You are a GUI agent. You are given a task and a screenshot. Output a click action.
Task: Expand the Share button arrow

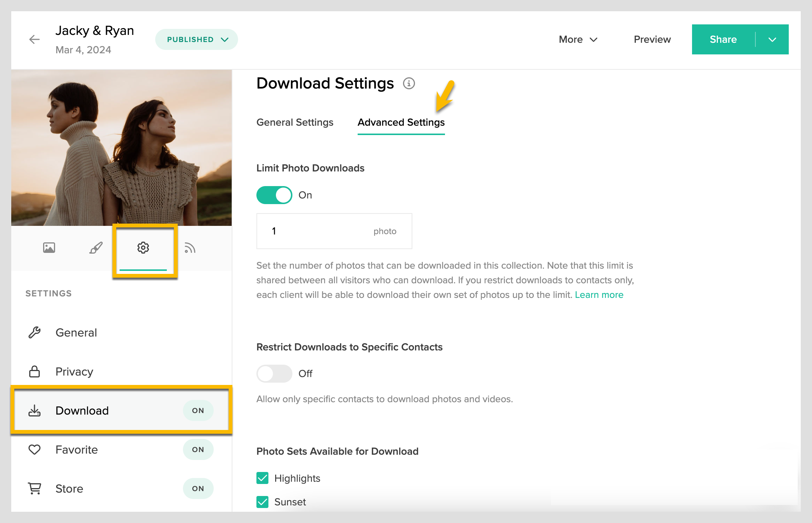[772, 39]
